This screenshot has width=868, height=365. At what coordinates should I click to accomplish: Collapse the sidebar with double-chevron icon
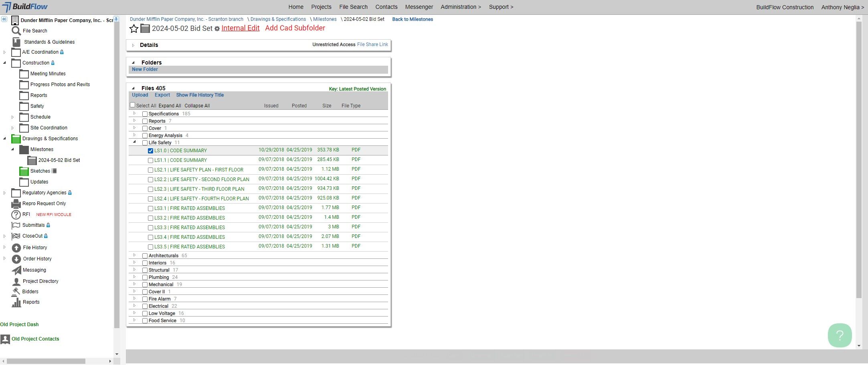pyautogui.click(x=4, y=19)
